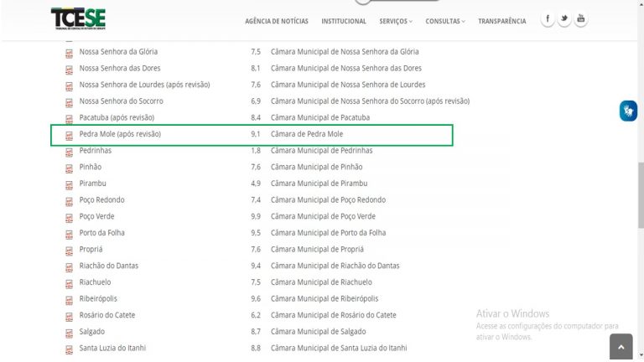
Task: Click the TCE SE logo
Action: [78, 18]
